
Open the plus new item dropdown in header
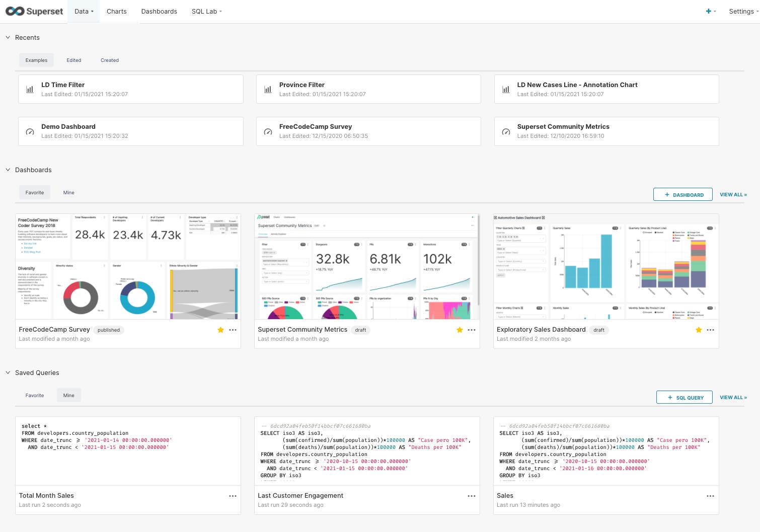point(710,12)
